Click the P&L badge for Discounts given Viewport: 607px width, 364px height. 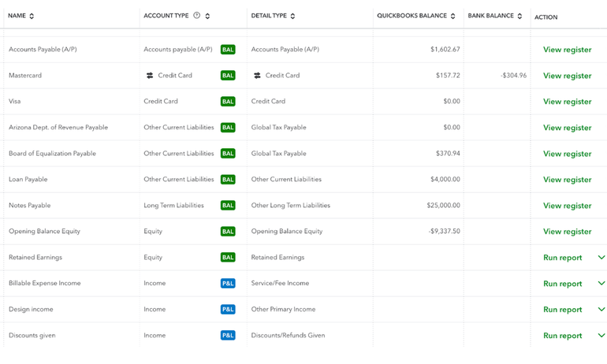pos(228,336)
